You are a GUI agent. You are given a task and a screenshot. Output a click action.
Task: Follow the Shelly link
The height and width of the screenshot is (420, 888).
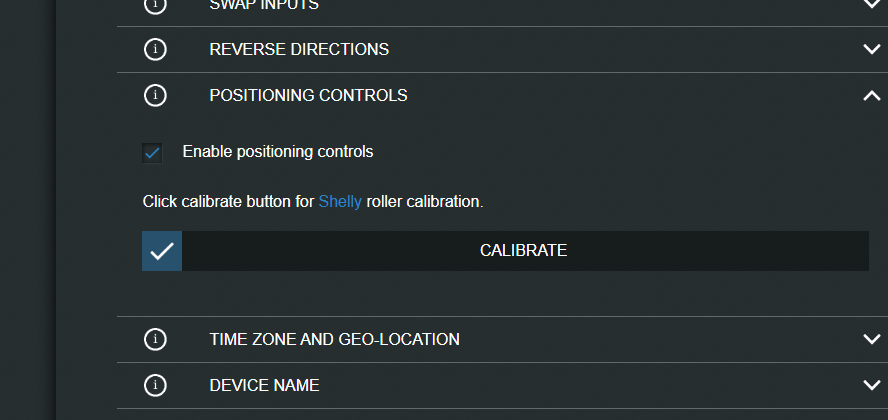pyautogui.click(x=340, y=202)
